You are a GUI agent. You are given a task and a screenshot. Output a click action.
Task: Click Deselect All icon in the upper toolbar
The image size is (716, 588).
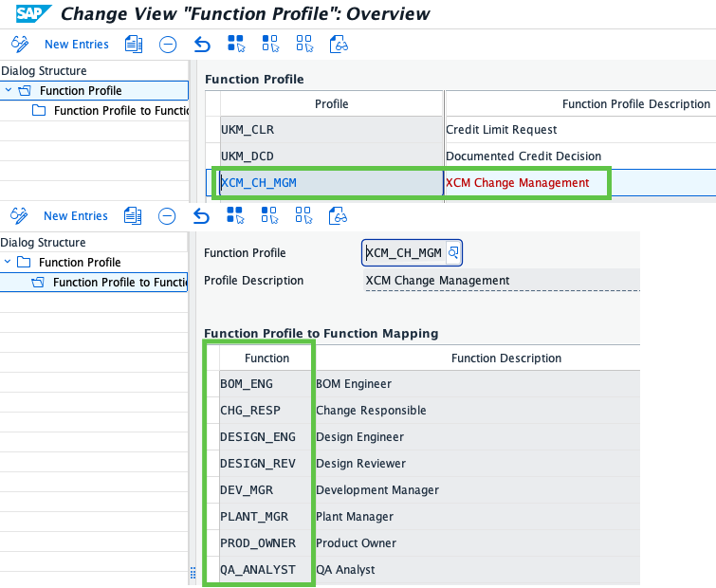point(304,45)
